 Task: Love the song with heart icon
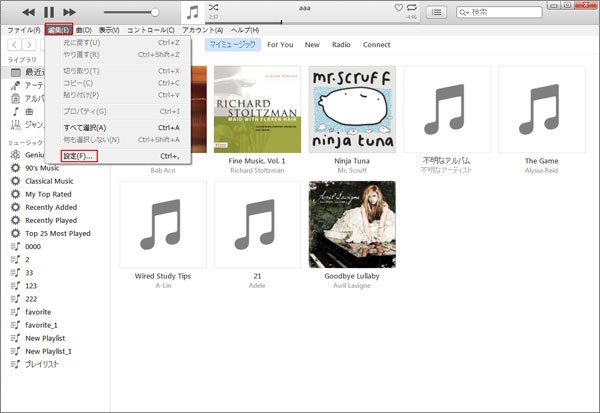pos(399,7)
